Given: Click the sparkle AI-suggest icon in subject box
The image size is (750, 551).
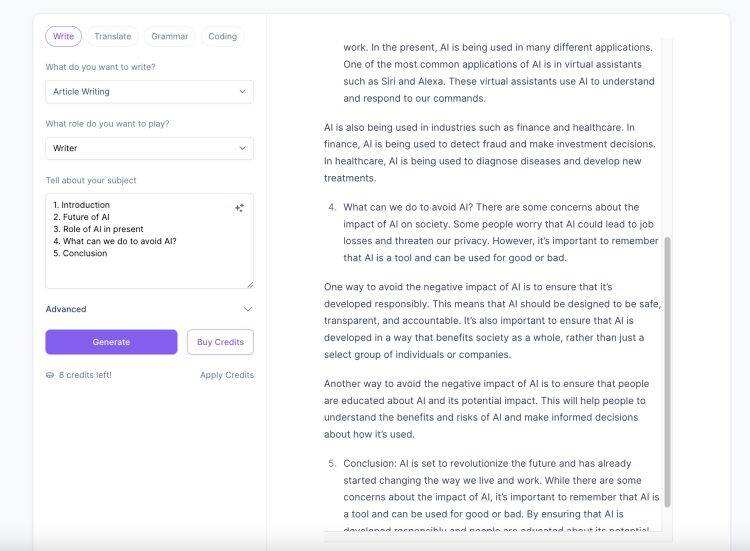Looking at the screenshot, I should pos(240,208).
